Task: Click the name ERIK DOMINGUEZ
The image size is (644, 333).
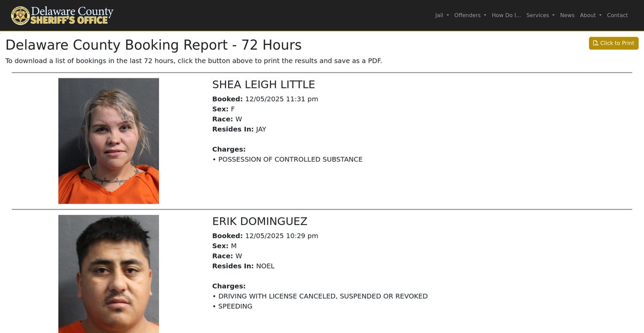Action: point(260,221)
